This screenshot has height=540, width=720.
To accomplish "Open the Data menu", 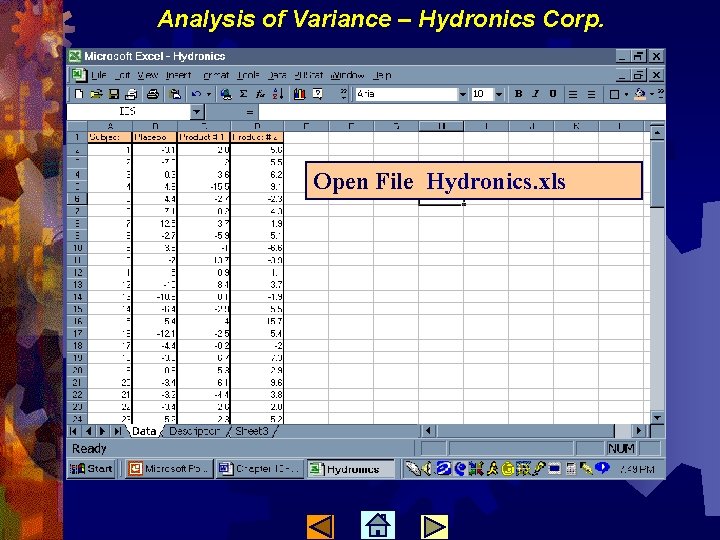I will pyautogui.click(x=277, y=75).
